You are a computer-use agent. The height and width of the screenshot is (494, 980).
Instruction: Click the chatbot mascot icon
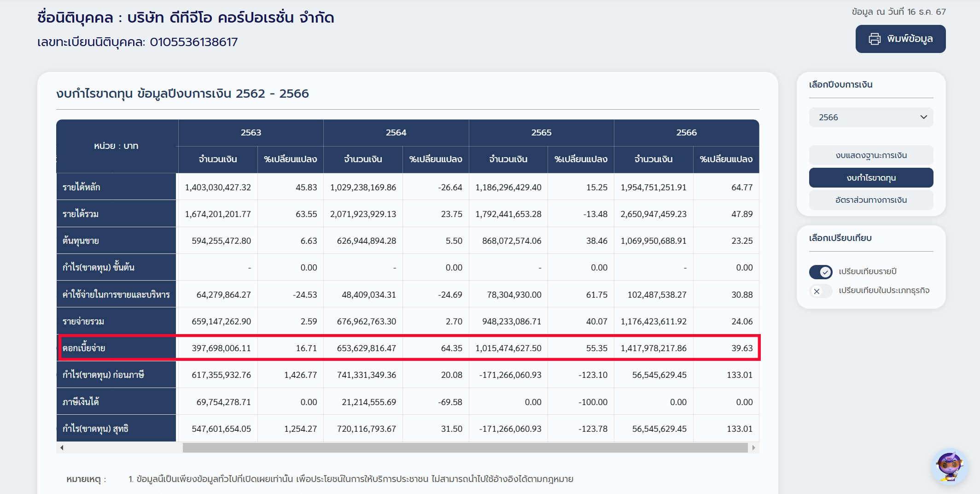[949, 466]
